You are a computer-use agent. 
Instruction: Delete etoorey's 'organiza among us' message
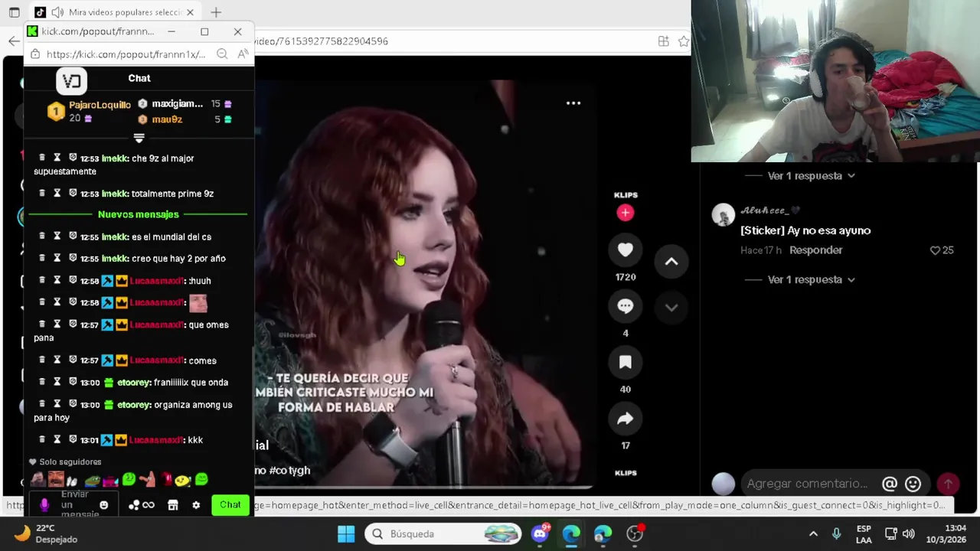coord(42,404)
